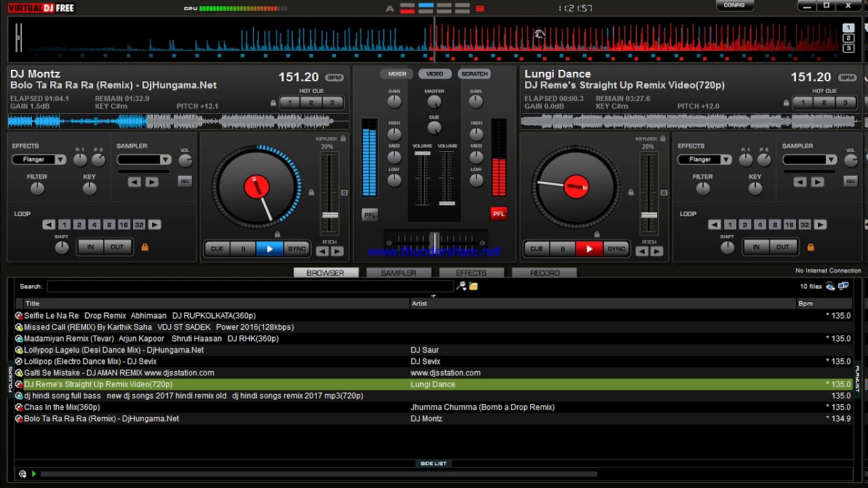Screen dimensions: 868x488
Task: Trigger left deck hot cue 3
Action: [332, 103]
